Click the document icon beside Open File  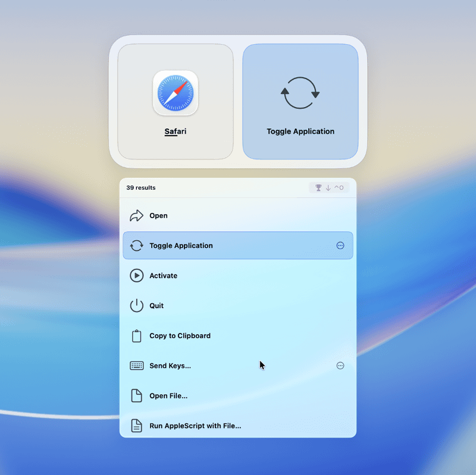click(137, 396)
